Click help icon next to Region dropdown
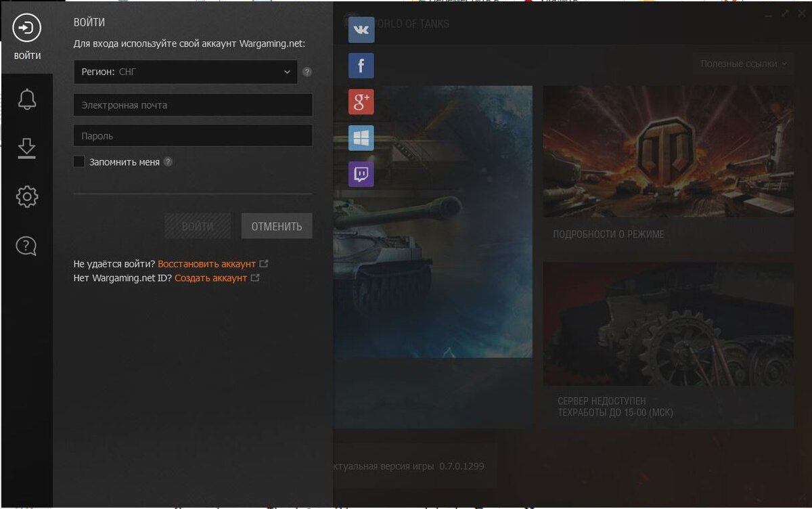 pos(307,72)
